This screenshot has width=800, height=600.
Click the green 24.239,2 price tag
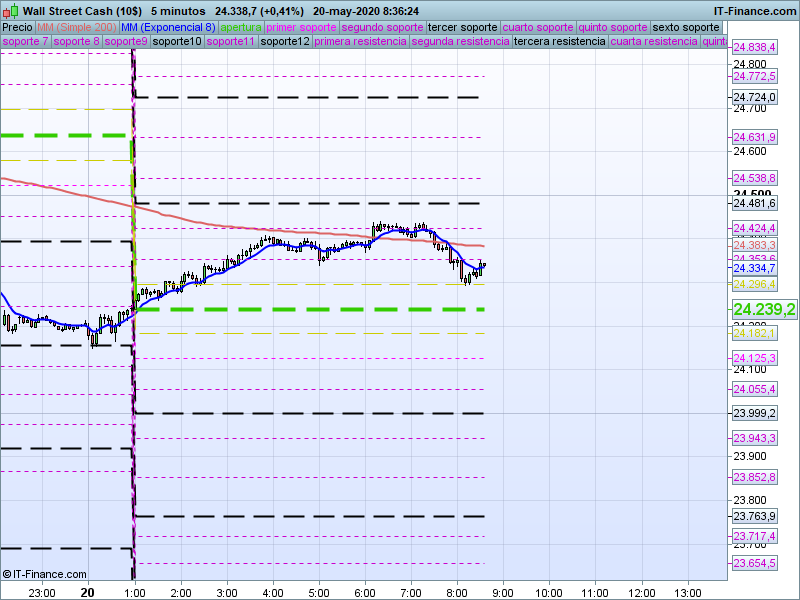coord(763,310)
